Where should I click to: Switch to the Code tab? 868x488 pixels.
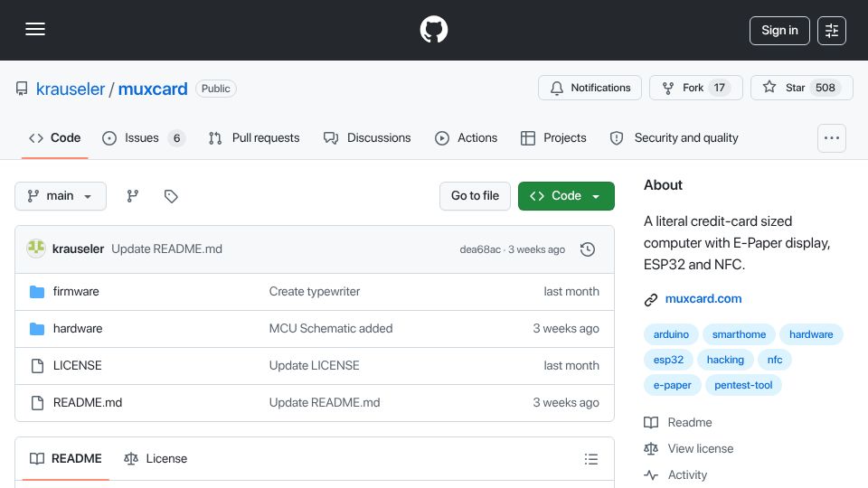point(55,137)
